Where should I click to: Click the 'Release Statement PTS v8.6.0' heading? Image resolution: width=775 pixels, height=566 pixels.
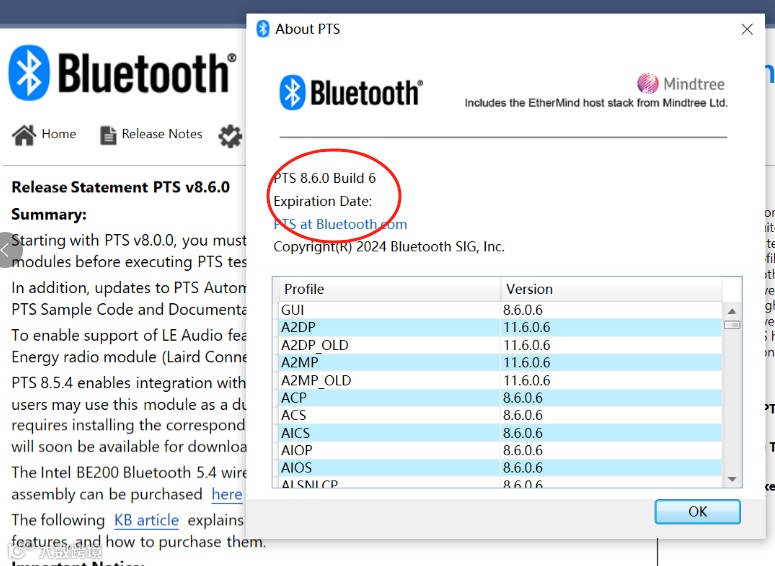[121, 187]
